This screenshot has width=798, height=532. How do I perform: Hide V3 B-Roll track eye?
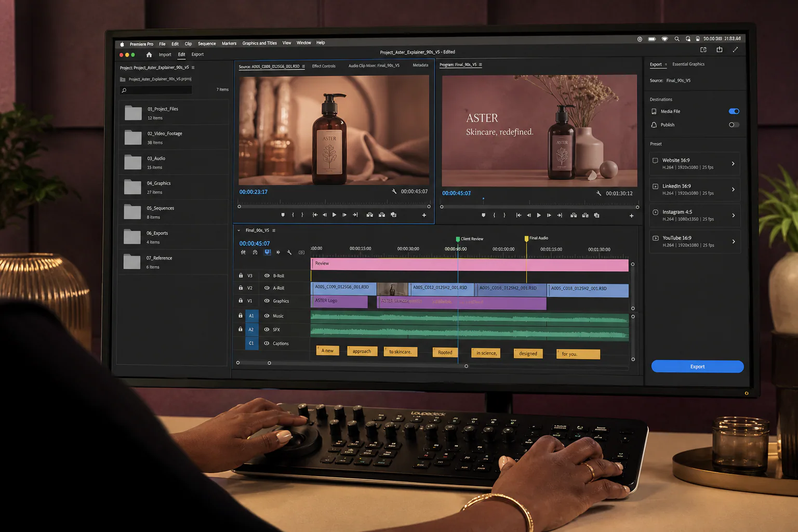click(267, 276)
